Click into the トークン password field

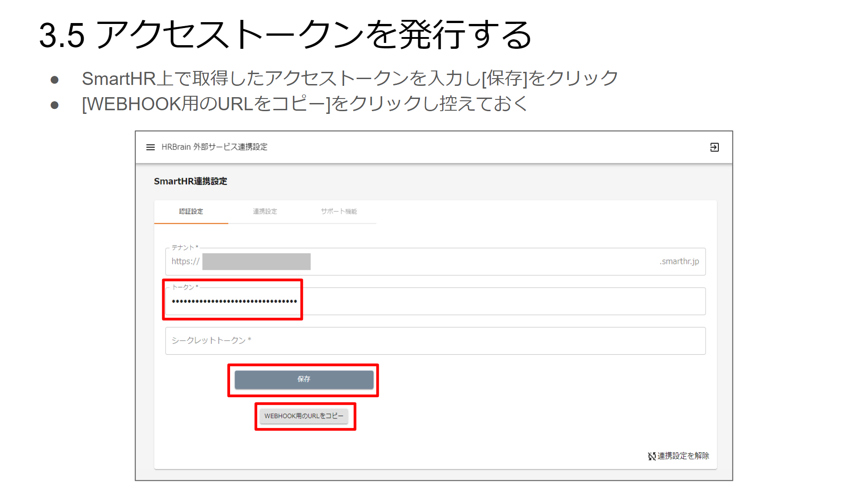(x=435, y=301)
